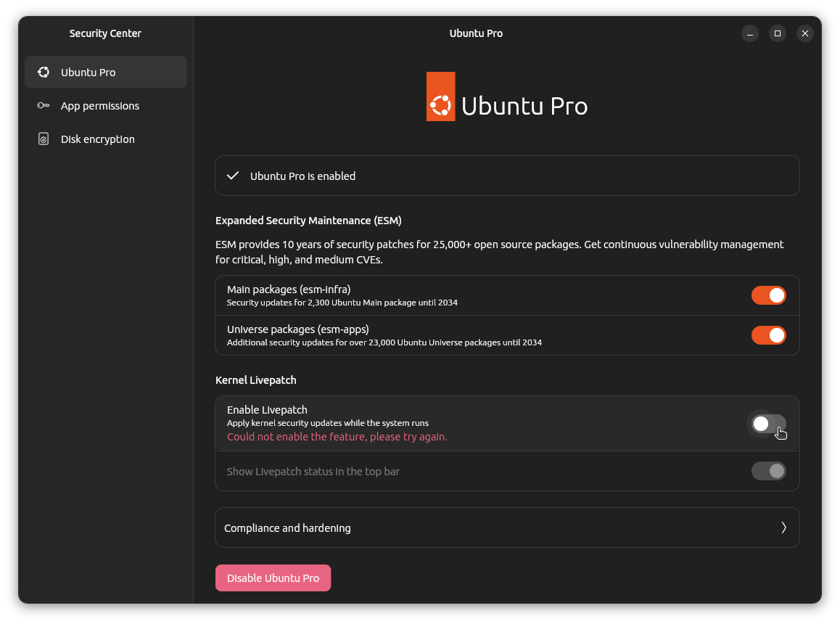Click 'Show Livepatch status in the top bar' label
The height and width of the screenshot is (624, 840).
[x=313, y=471]
